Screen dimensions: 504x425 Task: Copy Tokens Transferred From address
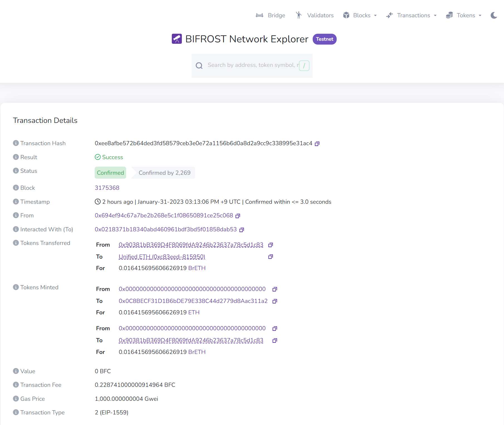pos(271,245)
